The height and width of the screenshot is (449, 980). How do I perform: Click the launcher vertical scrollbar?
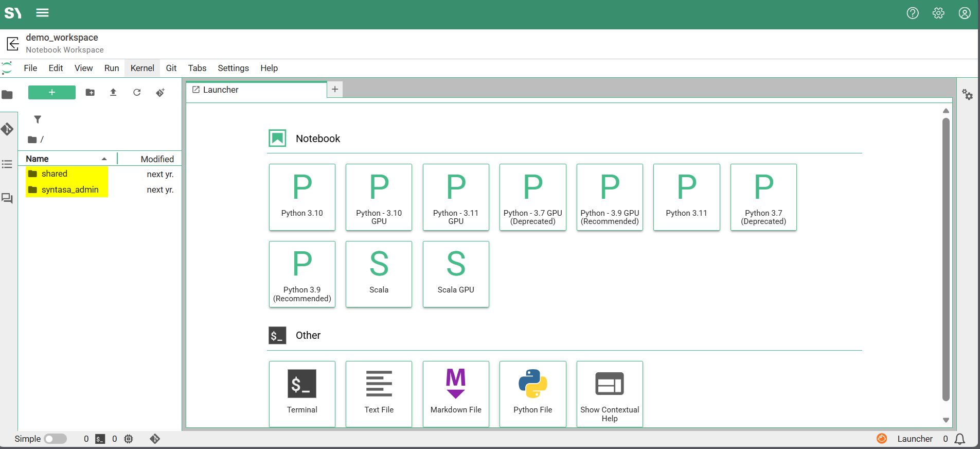click(946, 257)
